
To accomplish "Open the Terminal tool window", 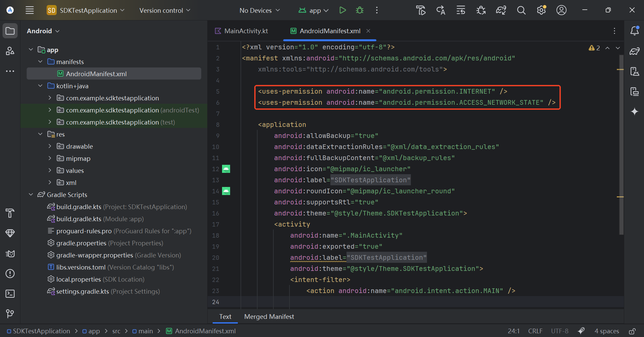I will 10,294.
